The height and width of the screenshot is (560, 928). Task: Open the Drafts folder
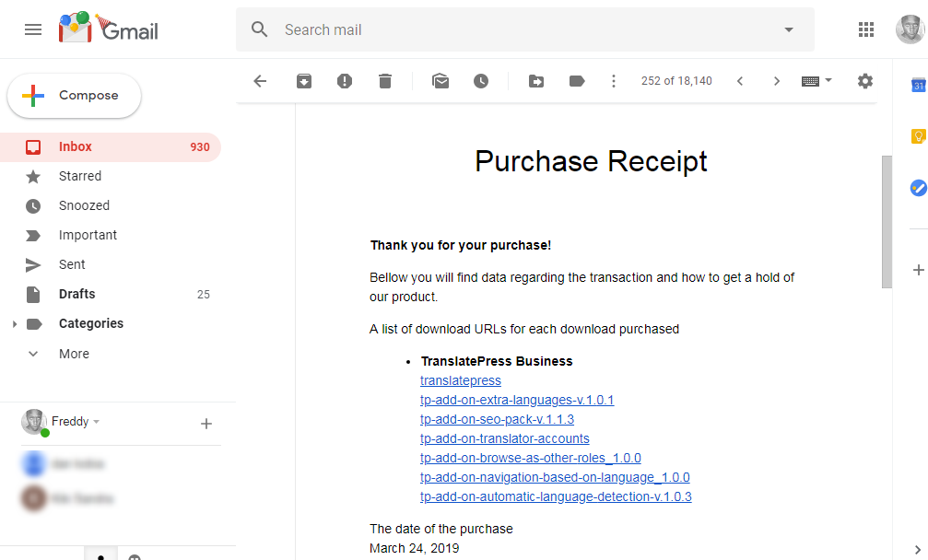click(76, 294)
